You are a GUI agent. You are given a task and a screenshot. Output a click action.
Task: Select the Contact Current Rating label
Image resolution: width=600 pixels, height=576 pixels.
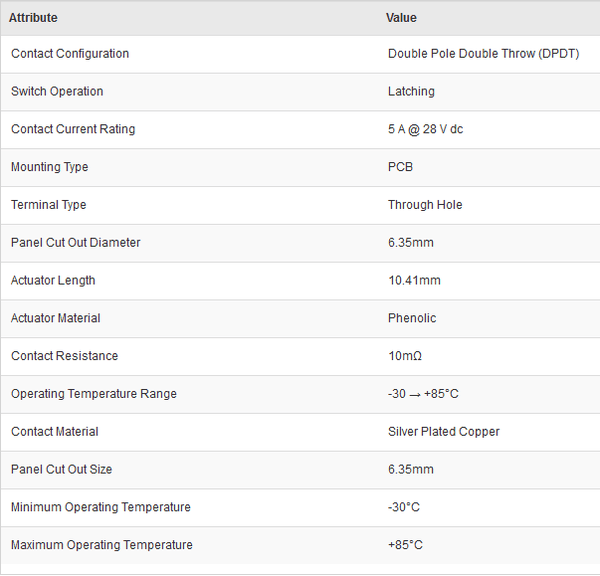click(73, 129)
